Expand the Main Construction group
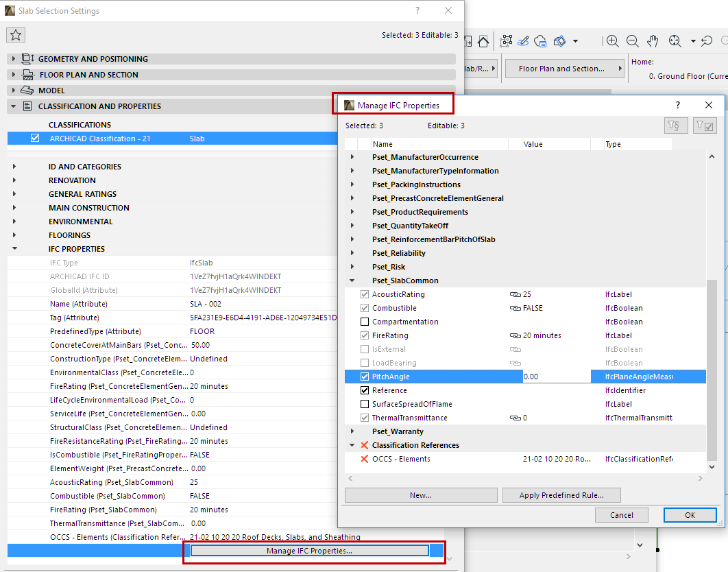The image size is (728, 572). [x=14, y=208]
